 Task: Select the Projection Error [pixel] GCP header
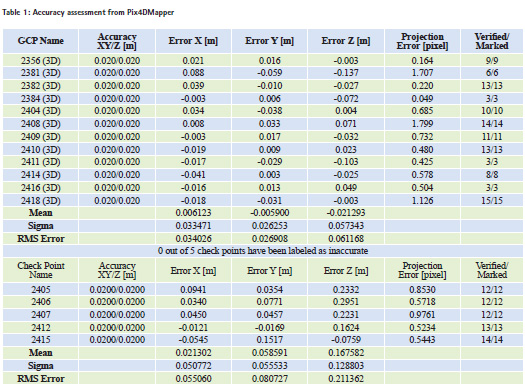point(422,41)
